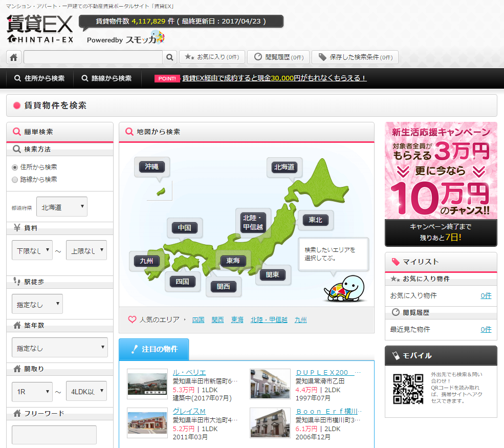The image size is (504, 448).
Task: Click Boon Erf横川 property thumbnail
Action: click(x=270, y=423)
